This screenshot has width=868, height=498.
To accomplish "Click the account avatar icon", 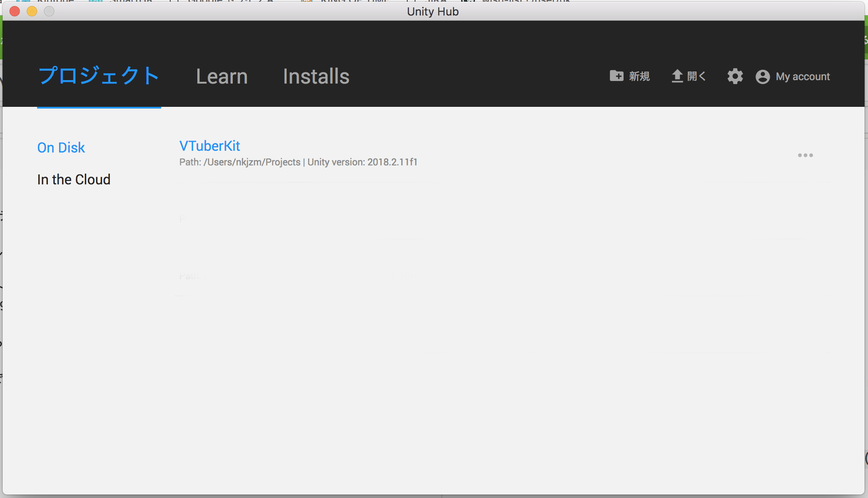I will tap(762, 77).
